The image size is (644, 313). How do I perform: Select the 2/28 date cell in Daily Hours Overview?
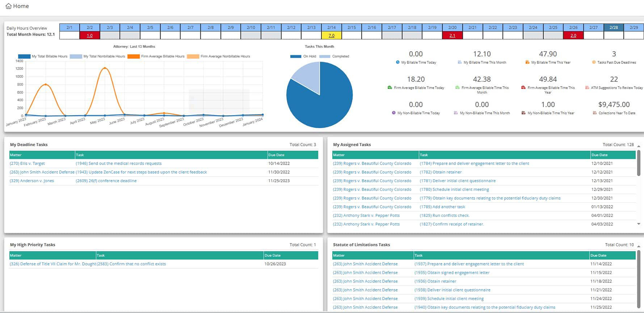tap(614, 27)
